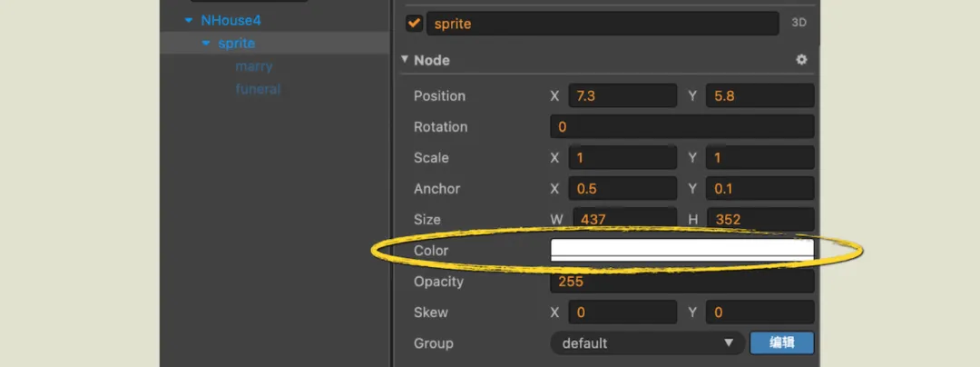Viewport: 980px width, 367px height.
Task: Click the sprite name text field
Action: (x=603, y=24)
